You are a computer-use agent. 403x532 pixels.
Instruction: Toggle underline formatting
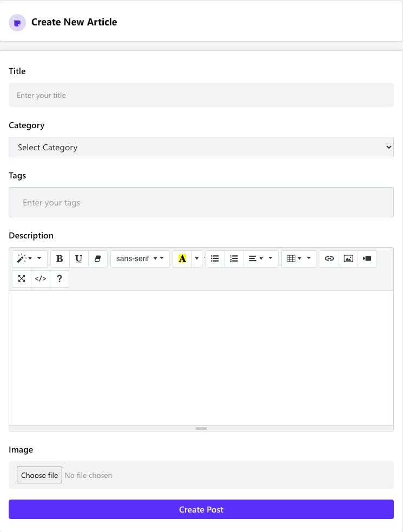(79, 259)
